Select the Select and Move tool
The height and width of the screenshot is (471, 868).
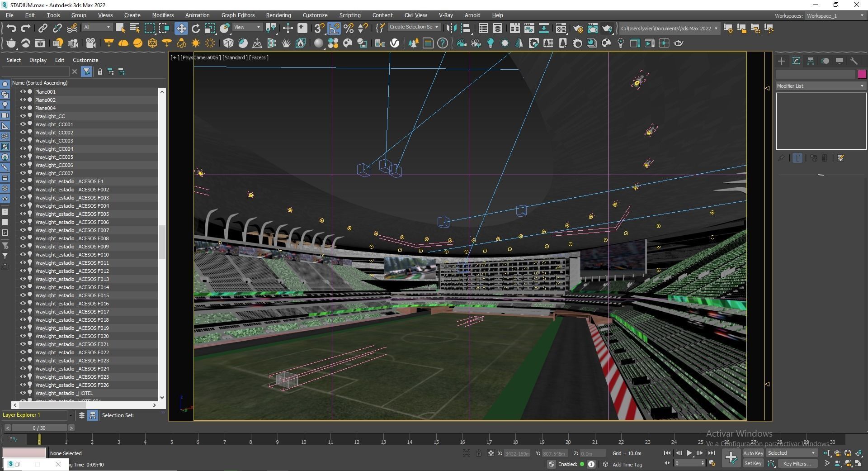coord(181,28)
